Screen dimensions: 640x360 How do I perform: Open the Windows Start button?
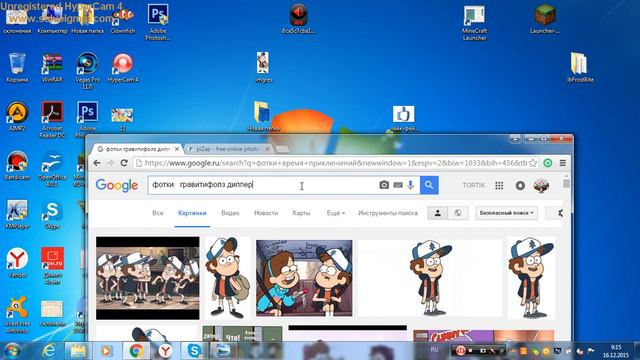tap(13, 351)
